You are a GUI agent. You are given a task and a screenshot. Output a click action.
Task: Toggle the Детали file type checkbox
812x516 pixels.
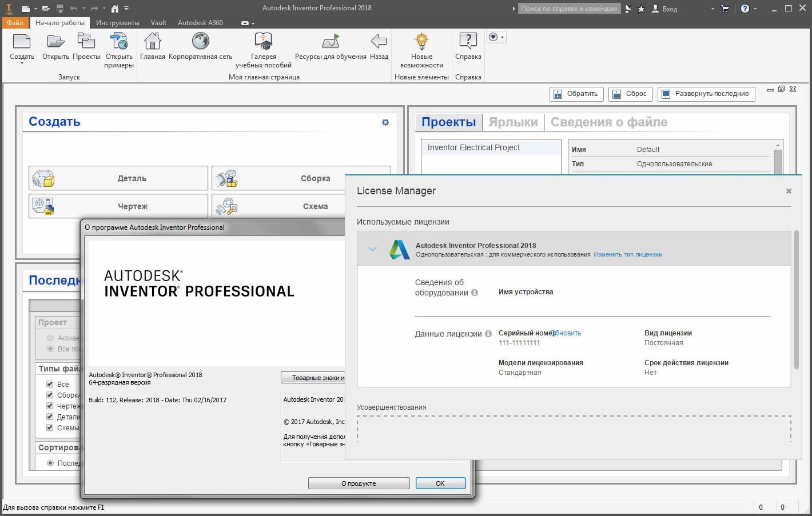[50, 417]
